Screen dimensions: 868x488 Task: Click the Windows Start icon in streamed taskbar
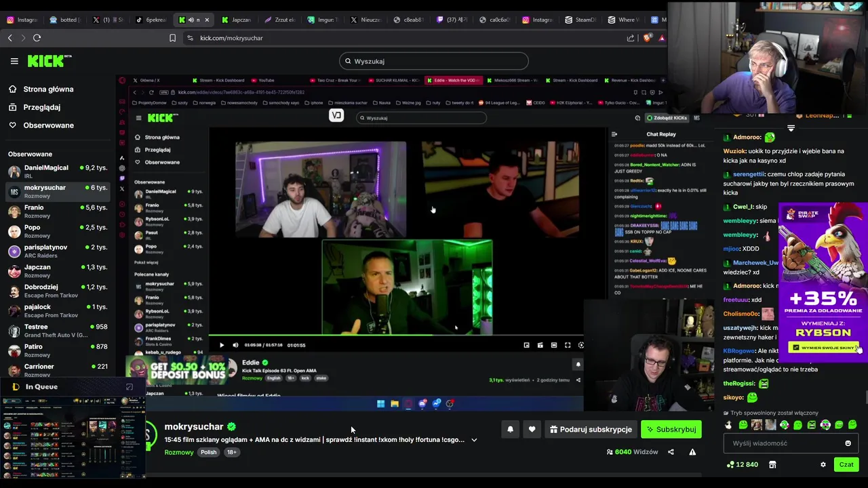381,403
